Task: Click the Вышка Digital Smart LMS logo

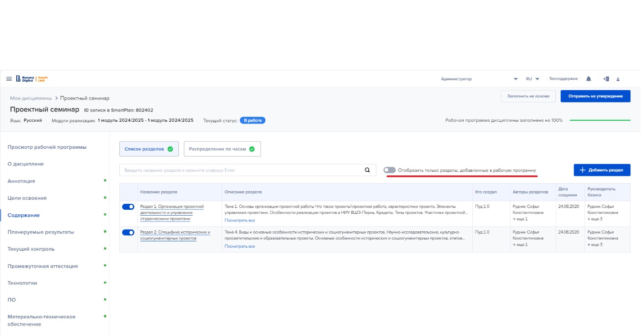Action: (x=32, y=79)
